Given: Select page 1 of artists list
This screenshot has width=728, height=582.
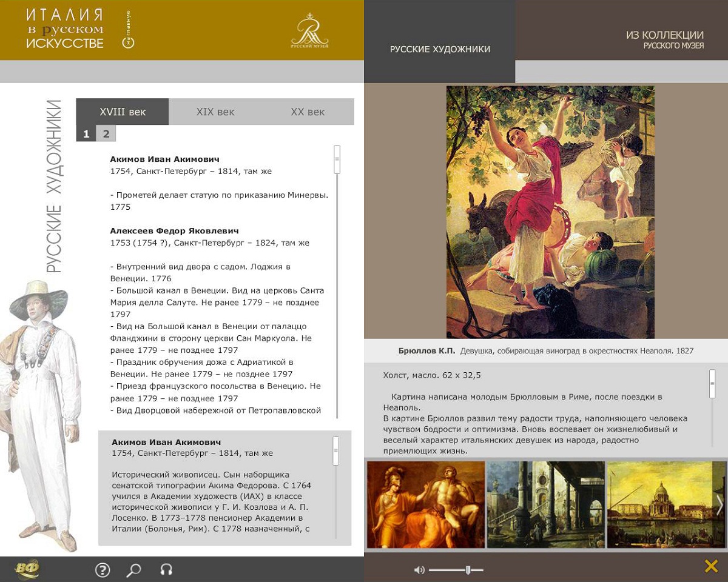Looking at the screenshot, I should [86, 134].
